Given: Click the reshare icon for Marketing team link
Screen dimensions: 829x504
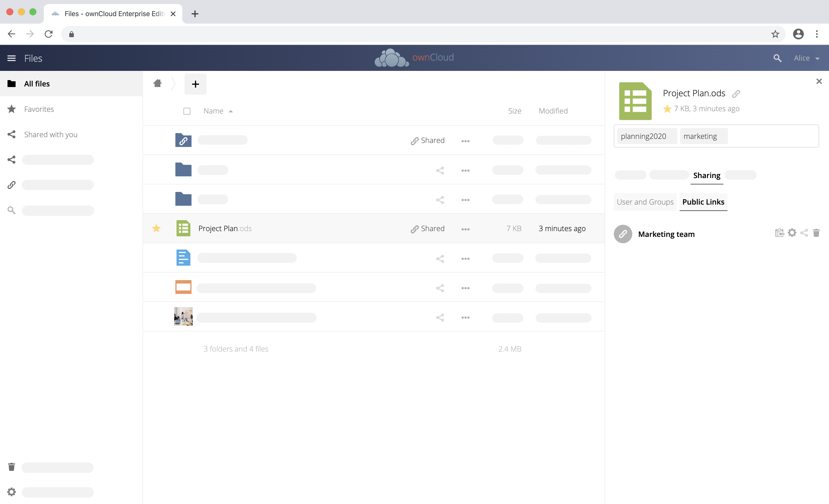Looking at the screenshot, I should [x=804, y=234].
